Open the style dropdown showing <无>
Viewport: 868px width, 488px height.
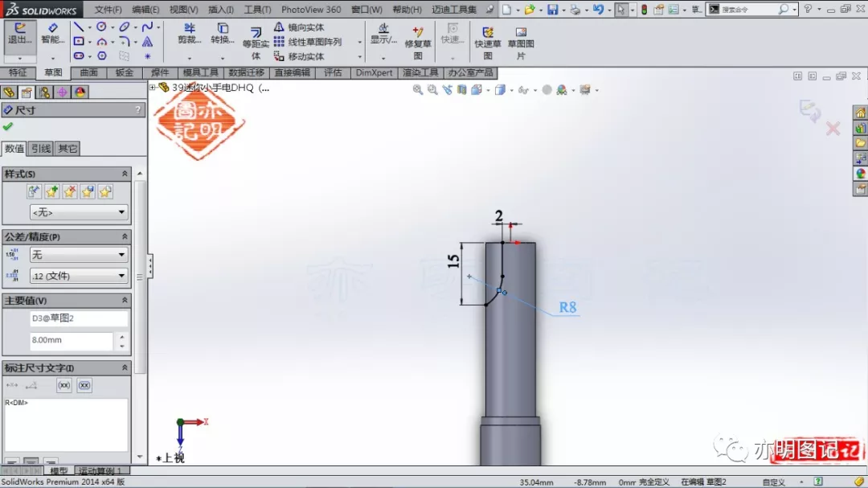tap(78, 212)
